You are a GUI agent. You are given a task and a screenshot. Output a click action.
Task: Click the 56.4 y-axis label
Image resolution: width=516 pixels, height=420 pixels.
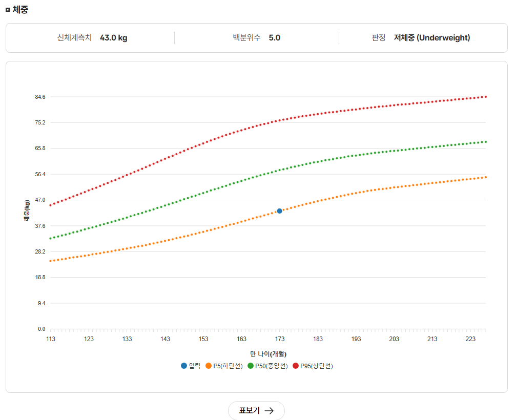40,174
